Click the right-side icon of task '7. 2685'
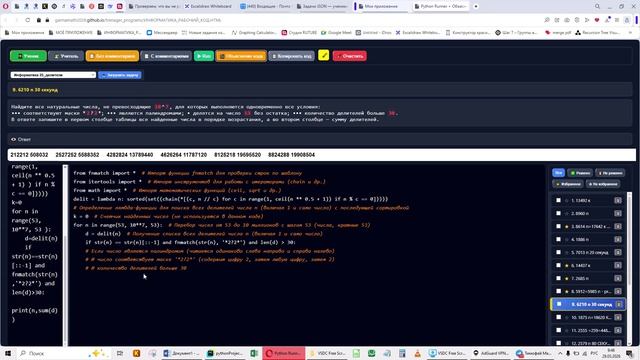 tap(618, 278)
